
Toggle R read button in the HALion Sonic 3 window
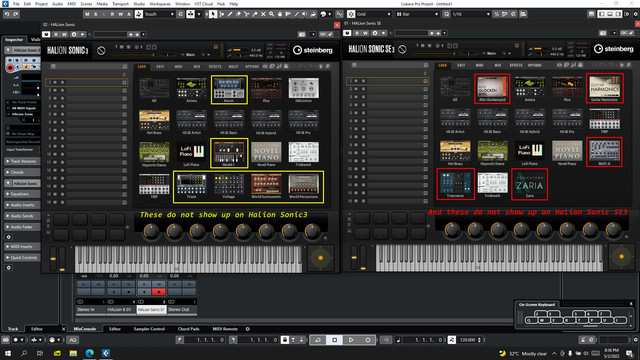coord(56,34)
